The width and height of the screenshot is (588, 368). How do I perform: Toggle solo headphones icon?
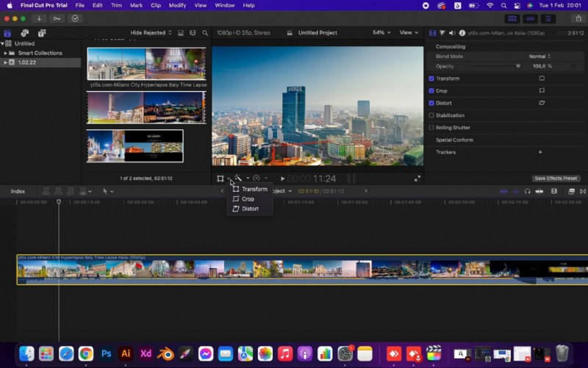point(527,192)
